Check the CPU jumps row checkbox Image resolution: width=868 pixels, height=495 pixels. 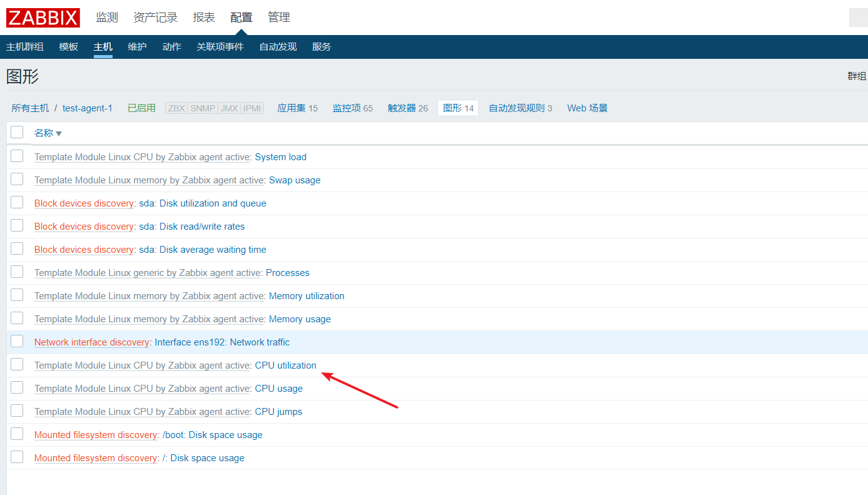[17, 411]
